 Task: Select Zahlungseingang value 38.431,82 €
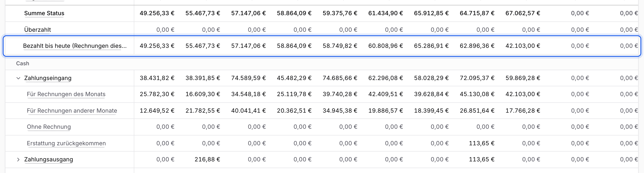(157, 78)
